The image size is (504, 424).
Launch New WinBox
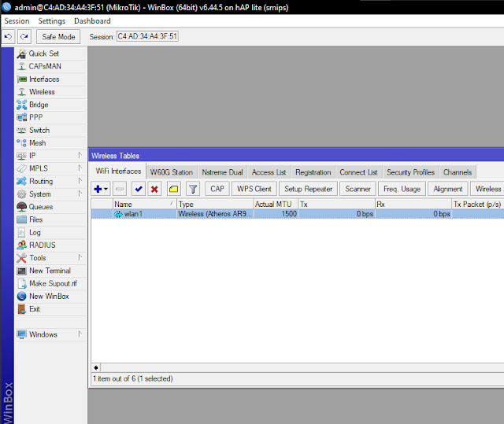50,297
